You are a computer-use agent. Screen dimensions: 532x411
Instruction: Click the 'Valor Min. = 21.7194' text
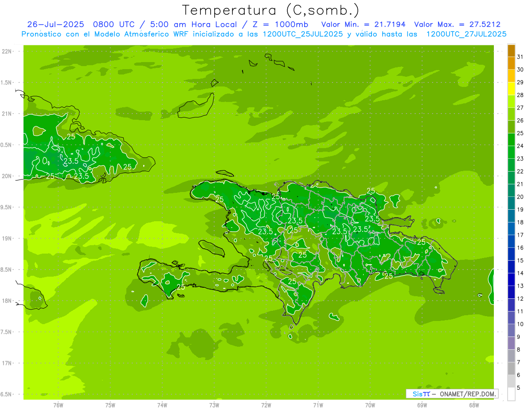[x=364, y=24]
